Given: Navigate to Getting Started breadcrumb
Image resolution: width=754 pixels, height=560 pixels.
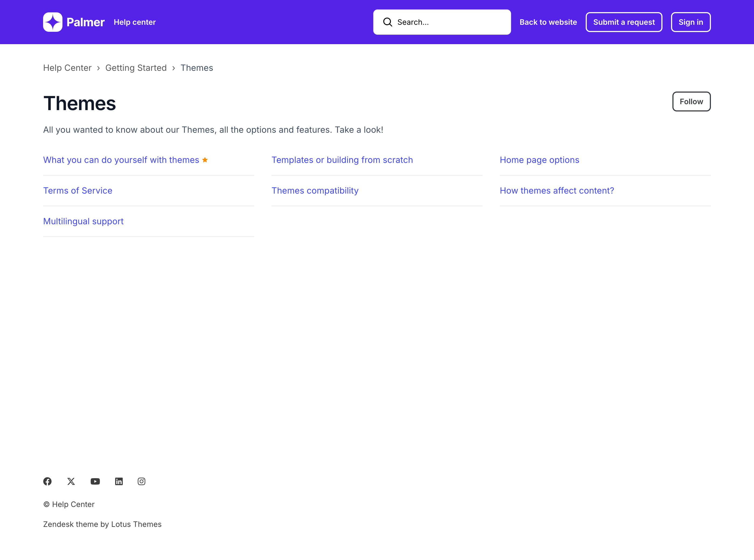Looking at the screenshot, I should tap(136, 68).
